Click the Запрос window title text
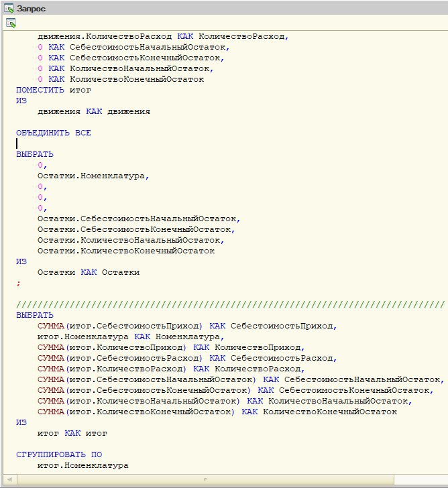Viewport: 448px width, 488px height. [x=31, y=9]
